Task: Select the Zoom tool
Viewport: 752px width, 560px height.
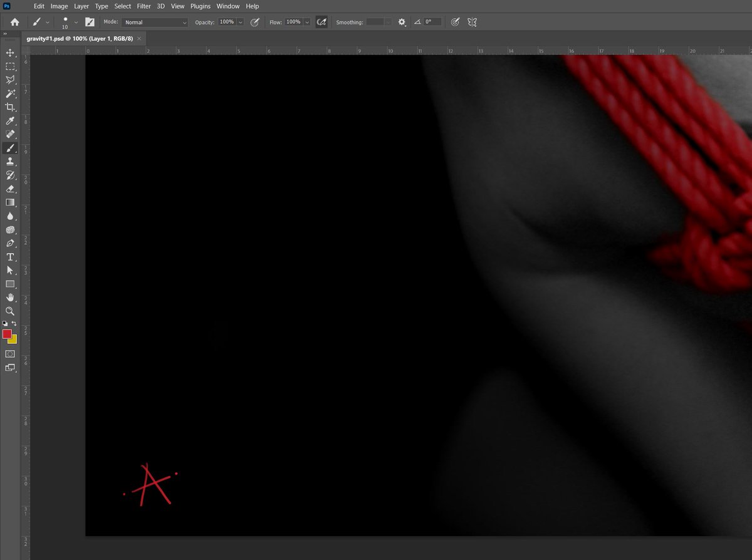Action: coord(10,311)
